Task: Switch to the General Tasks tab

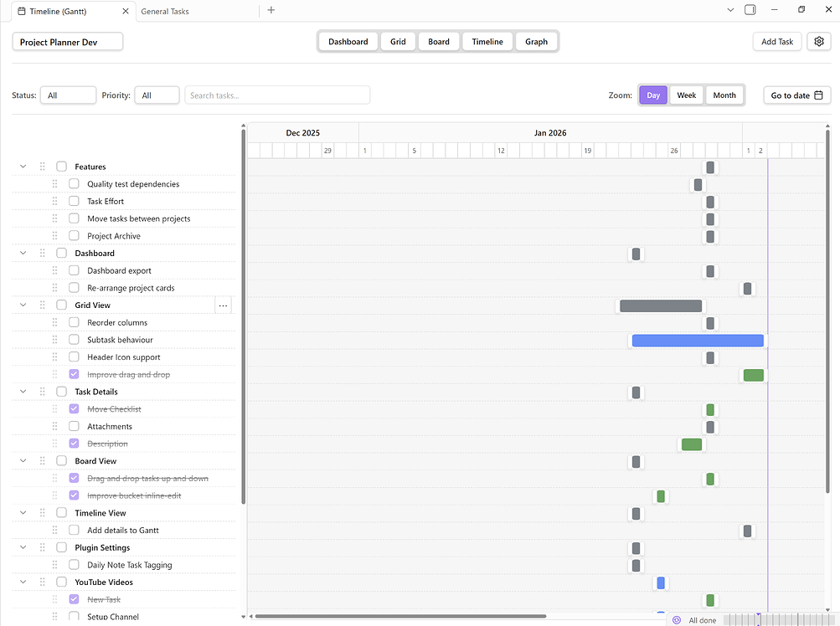Action: click(x=165, y=11)
